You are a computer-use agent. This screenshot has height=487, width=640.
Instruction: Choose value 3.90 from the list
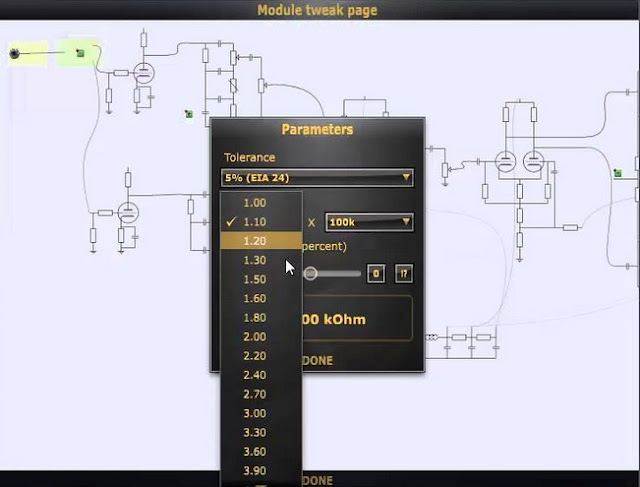click(261, 471)
